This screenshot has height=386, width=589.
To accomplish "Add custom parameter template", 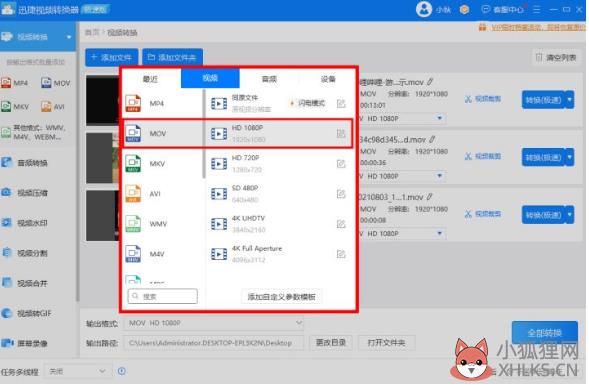I will tap(281, 297).
